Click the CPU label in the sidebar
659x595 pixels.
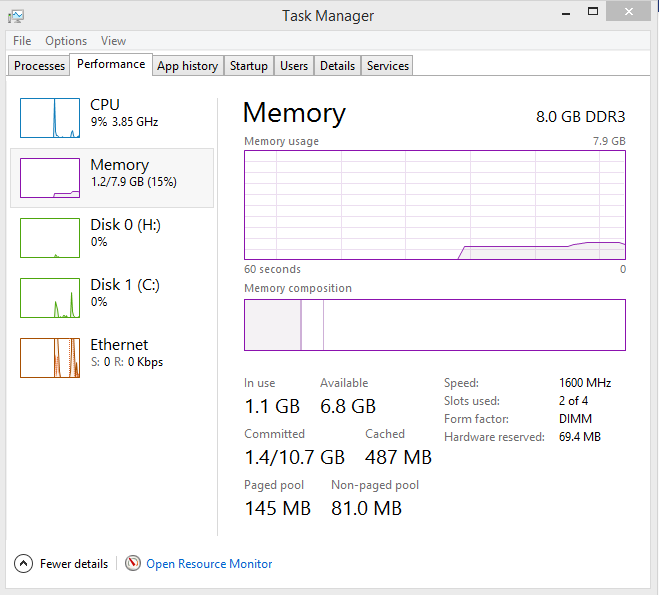point(105,105)
